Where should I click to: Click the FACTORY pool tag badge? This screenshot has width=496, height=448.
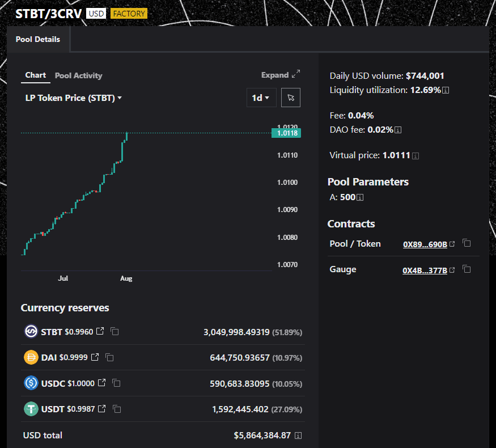coord(129,14)
